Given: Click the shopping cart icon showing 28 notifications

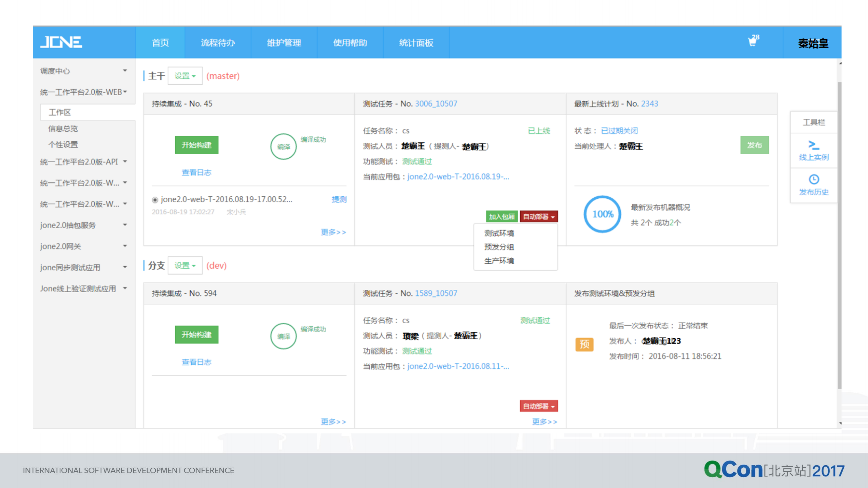Looking at the screenshot, I should tap(752, 42).
